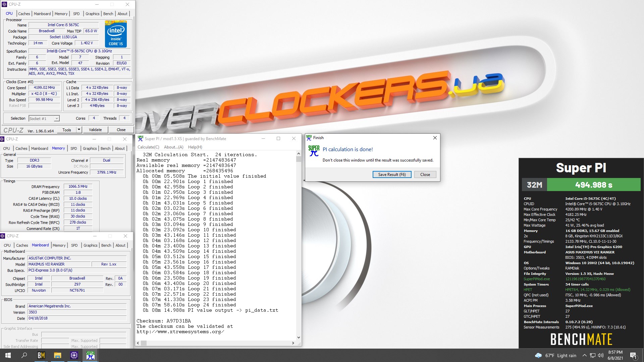The height and width of the screenshot is (362, 644).
Task: Click Bus Specs PCI-Express 3.0 field
Action: [77, 270]
